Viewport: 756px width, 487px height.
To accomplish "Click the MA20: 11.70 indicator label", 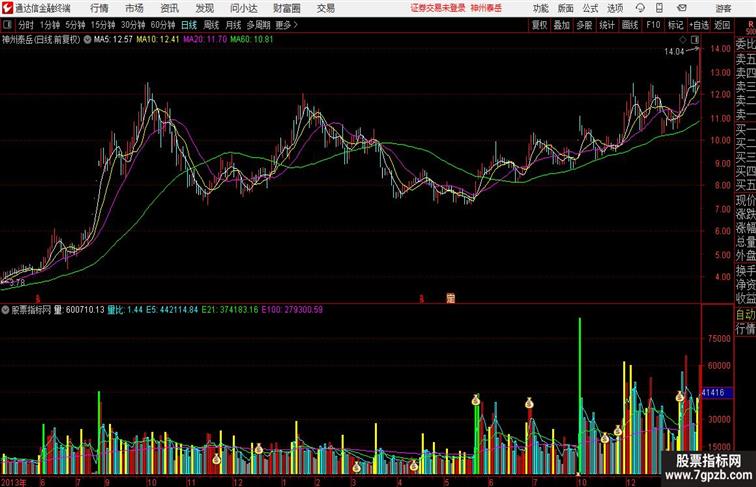I will click(x=205, y=40).
